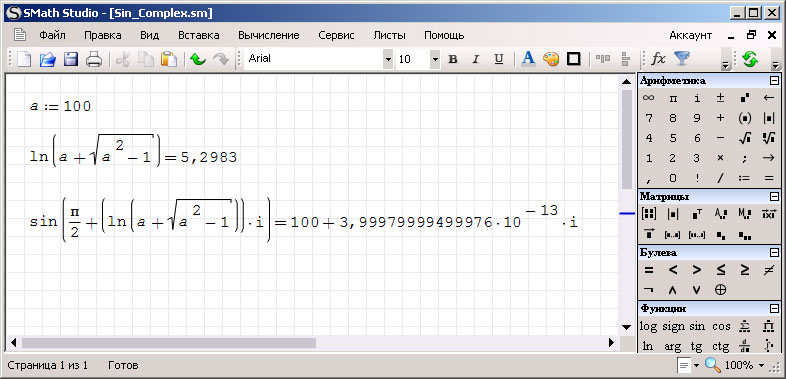Insert the not-equal operator
786x379 pixels.
[768, 270]
